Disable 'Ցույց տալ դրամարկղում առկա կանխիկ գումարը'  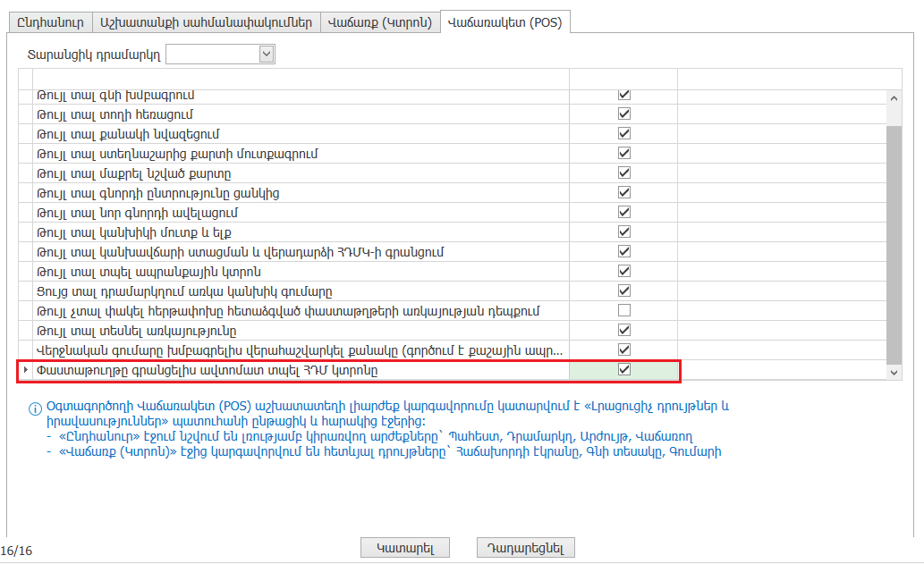coord(624,291)
